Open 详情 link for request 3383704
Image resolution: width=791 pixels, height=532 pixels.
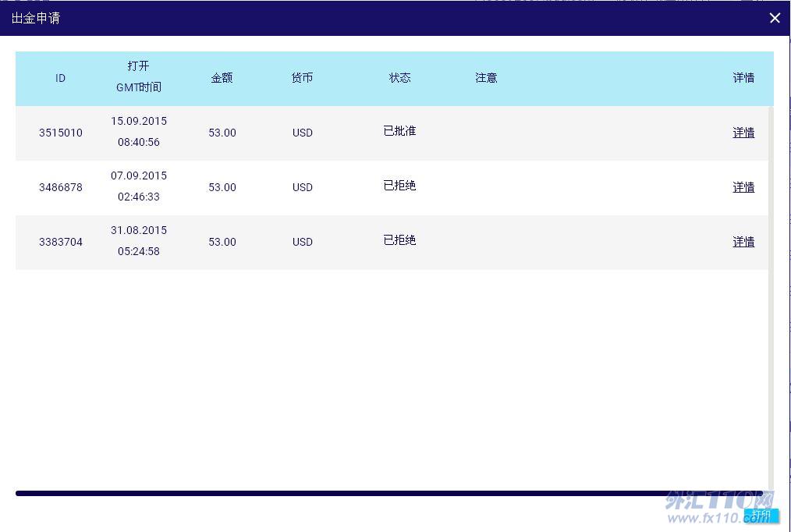pyautogui.click(x=743, y=242)
